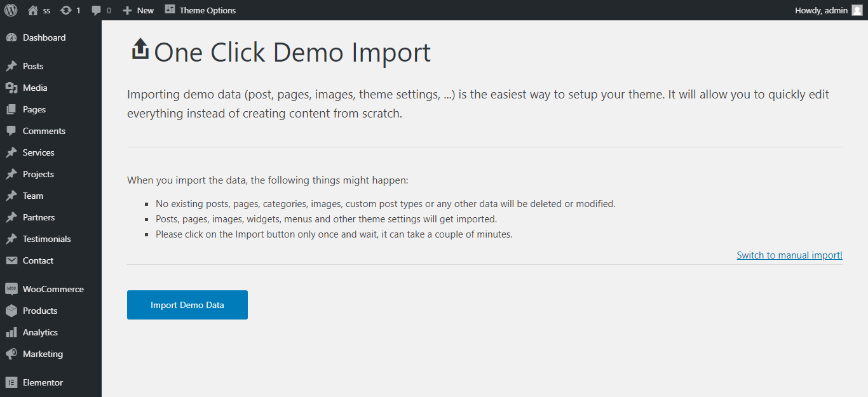
Task: Click the WordPress logo icon
Action: tap(11, 10)
